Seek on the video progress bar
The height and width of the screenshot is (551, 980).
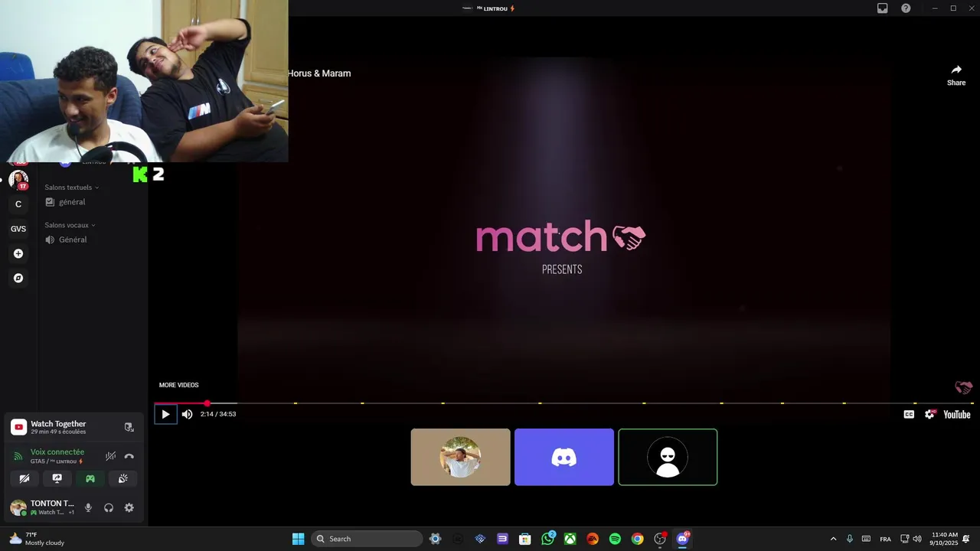point(563,403)
